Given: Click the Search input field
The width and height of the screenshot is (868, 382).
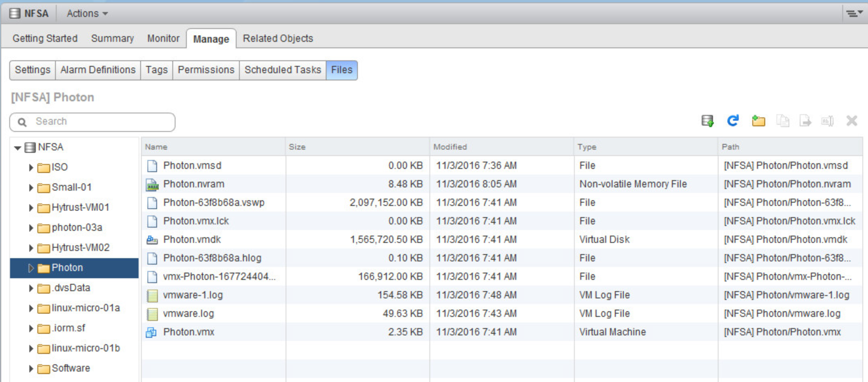Looking at the screenshot, I should 100,122.
